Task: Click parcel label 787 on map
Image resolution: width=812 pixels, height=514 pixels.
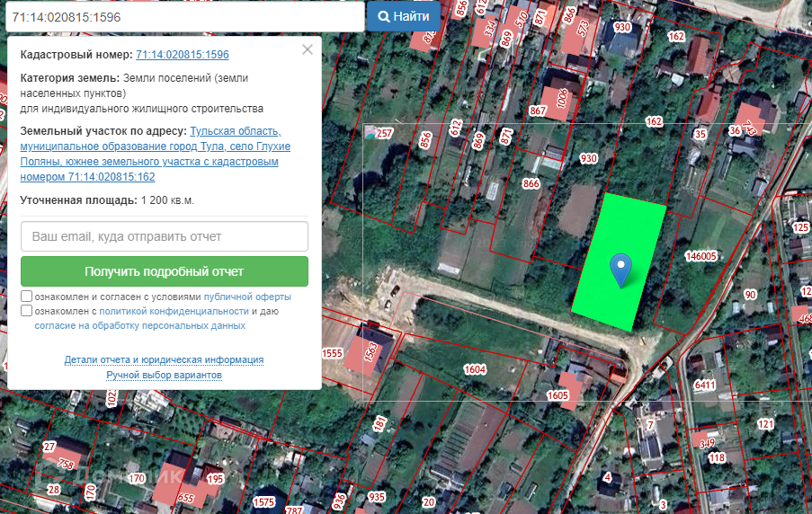Action: point(294,510)
